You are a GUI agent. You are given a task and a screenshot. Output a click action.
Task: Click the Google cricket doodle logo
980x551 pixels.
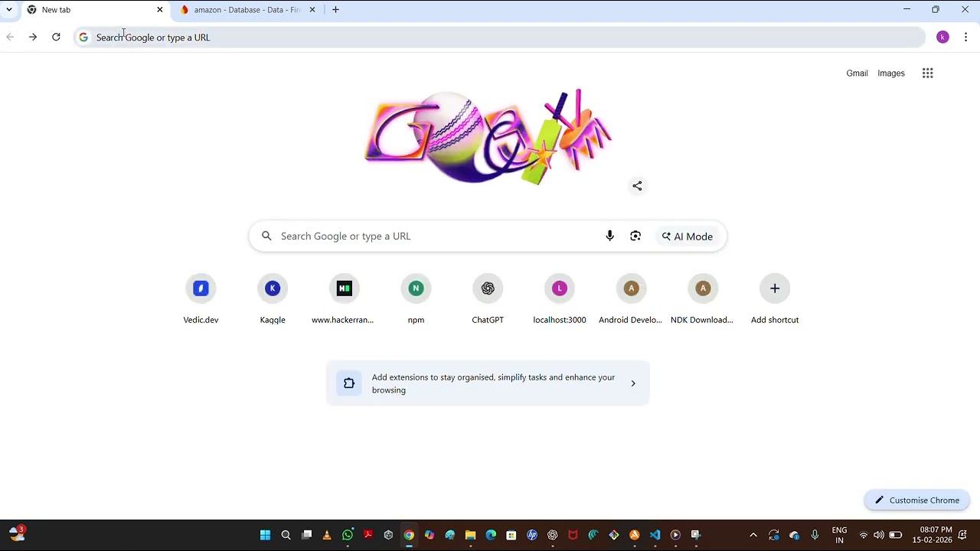click(x=488, y=137)
